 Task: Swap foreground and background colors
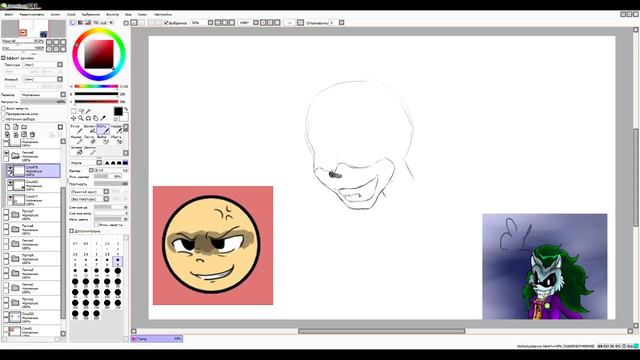pos(126,109)
